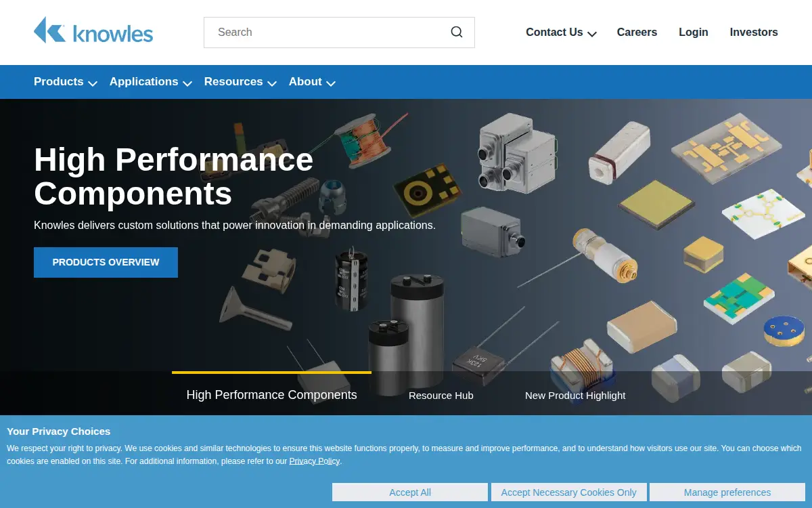
Task: Expand the Resources menu
Action: [x=240, y=82]
